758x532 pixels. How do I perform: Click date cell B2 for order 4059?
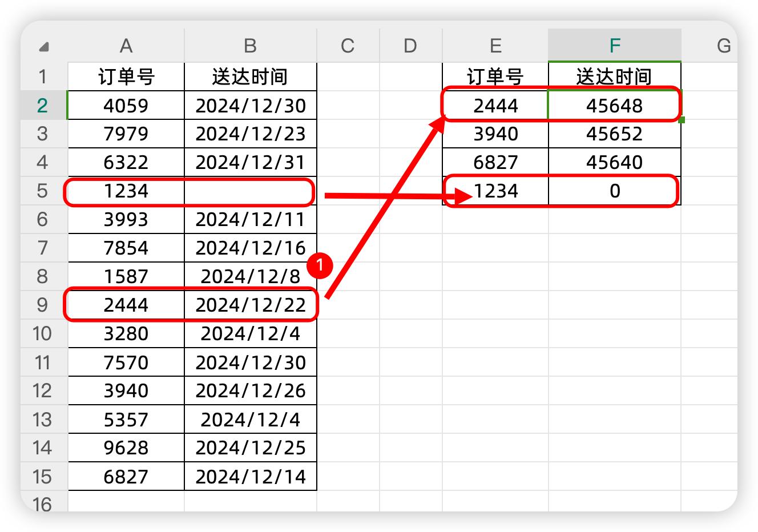[x=250, y=105]
